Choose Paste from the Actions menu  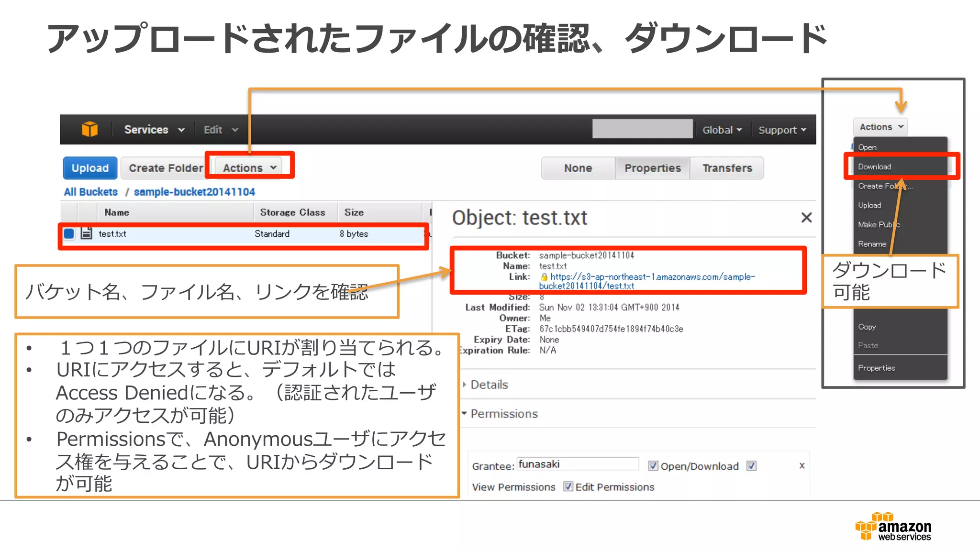point(900,345)
